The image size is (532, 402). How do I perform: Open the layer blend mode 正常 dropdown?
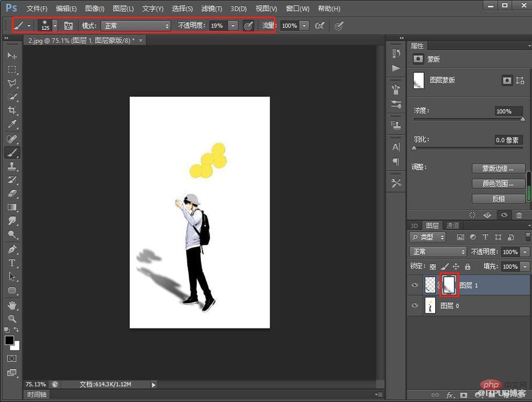pos(438,252)
